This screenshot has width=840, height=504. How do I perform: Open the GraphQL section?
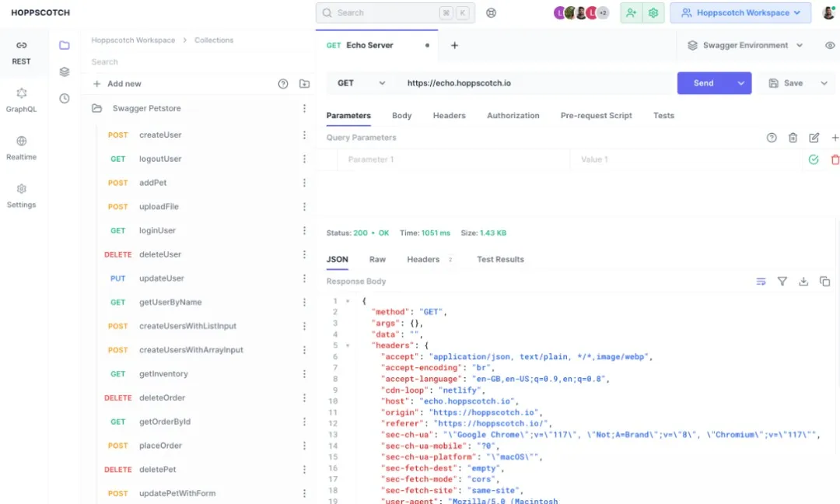click(22, 100)
